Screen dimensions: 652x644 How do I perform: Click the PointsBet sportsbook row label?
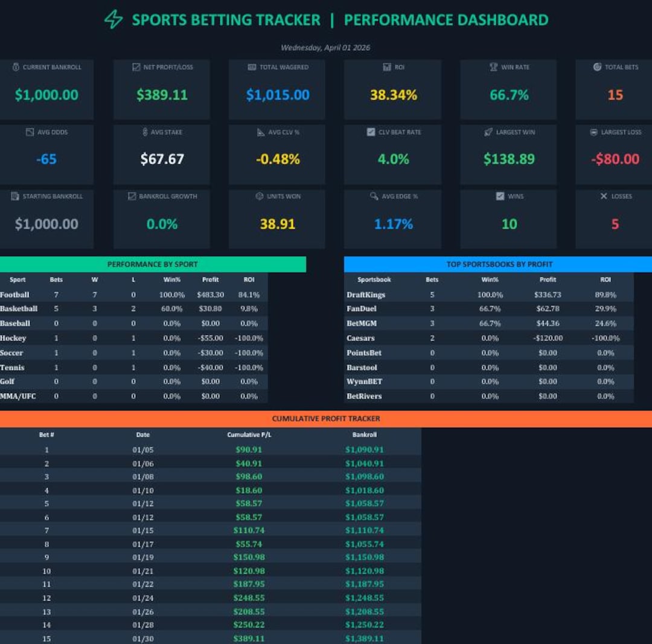[364, 353]
